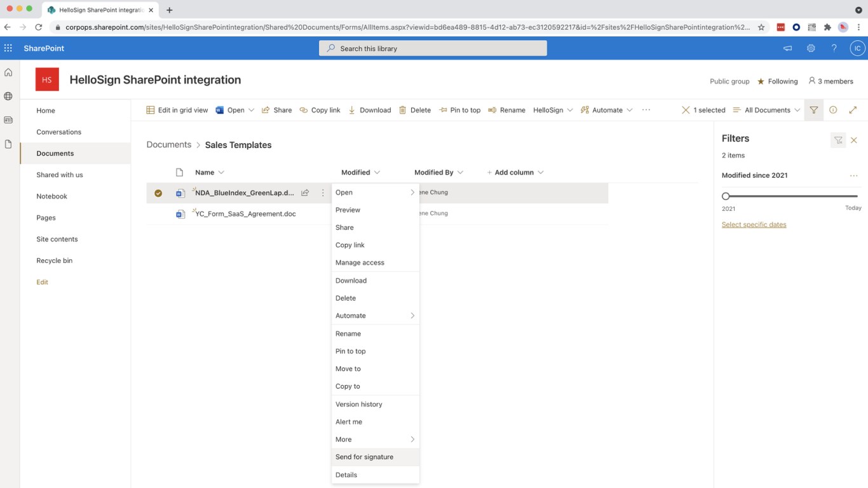Click Edit in grid view button
The height and width of the screenshot is (488, 868).
[177, 110]
